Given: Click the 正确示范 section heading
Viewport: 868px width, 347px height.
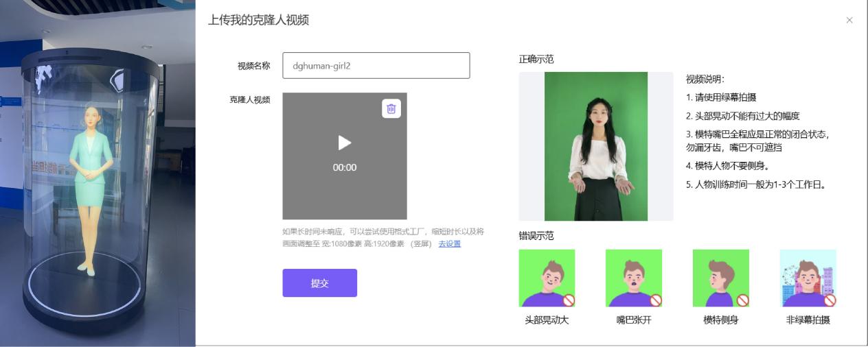Looking at the screenshot, I should (x=536, y=60).
